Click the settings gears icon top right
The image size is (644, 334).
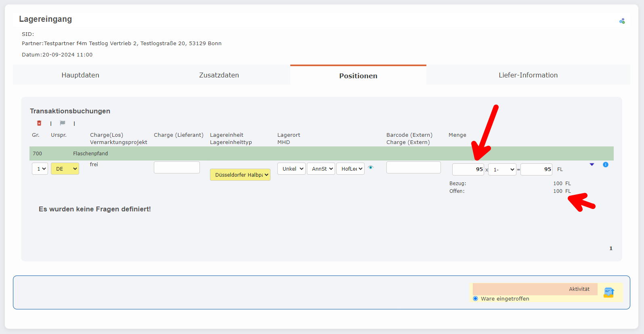[622, 21]
